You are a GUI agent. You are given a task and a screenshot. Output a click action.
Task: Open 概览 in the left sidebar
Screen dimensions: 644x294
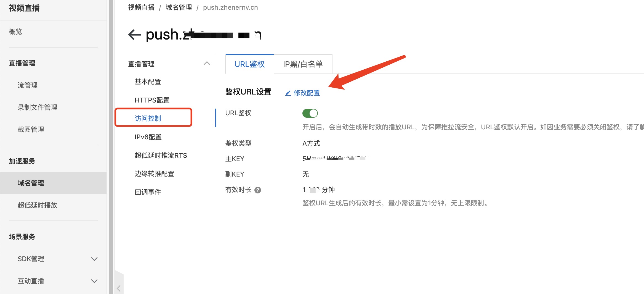pyautogui.click(x=15, y=32)
